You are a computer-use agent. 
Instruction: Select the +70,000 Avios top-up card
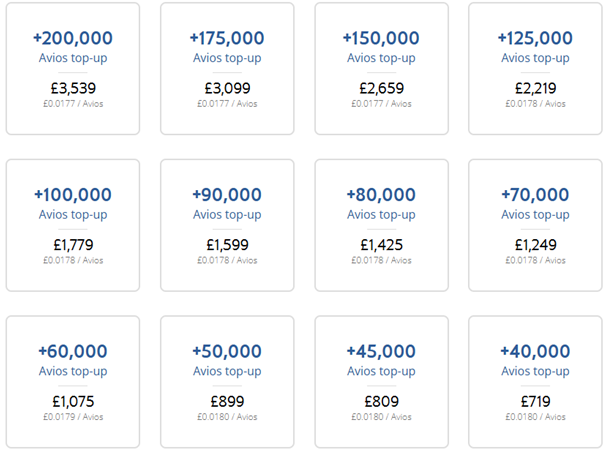(x=535, y=225)
